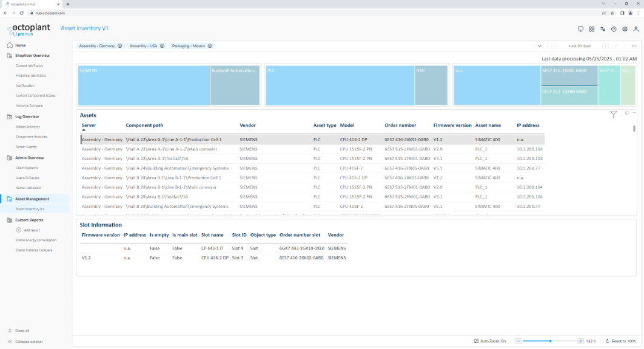644x349 pixels.
Task: Remove the Packaging - Mexico filter chip
Action: point(211,46)
